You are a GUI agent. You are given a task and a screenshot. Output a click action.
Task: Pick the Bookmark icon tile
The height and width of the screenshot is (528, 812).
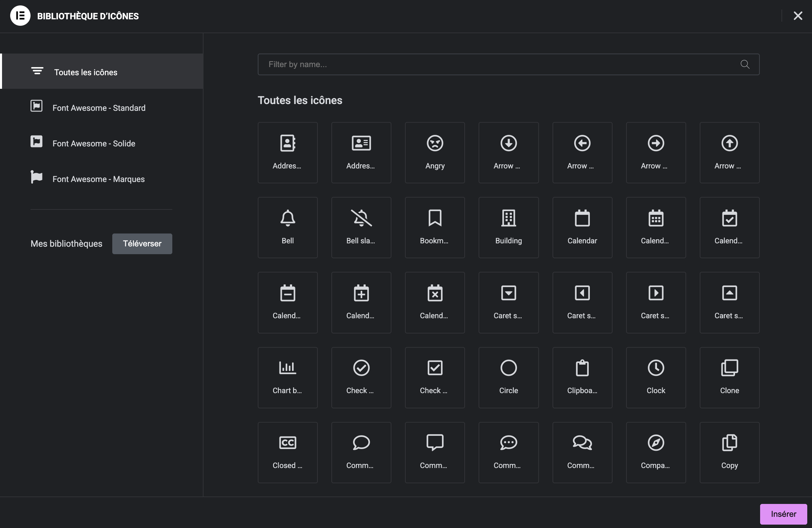(x=434, y=227)
